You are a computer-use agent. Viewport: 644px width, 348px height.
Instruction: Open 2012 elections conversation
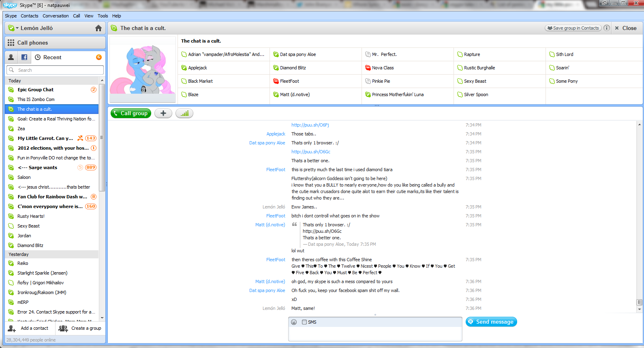pos(52,148)
